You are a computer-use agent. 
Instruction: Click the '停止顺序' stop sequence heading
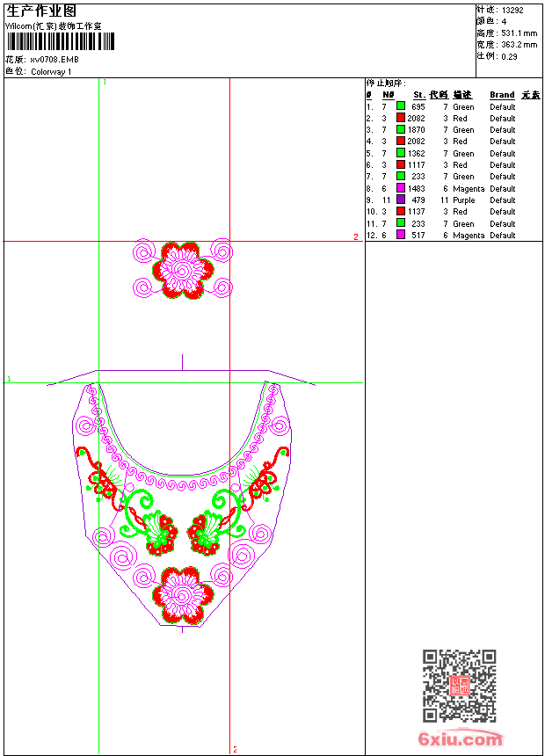click(386, 84)
